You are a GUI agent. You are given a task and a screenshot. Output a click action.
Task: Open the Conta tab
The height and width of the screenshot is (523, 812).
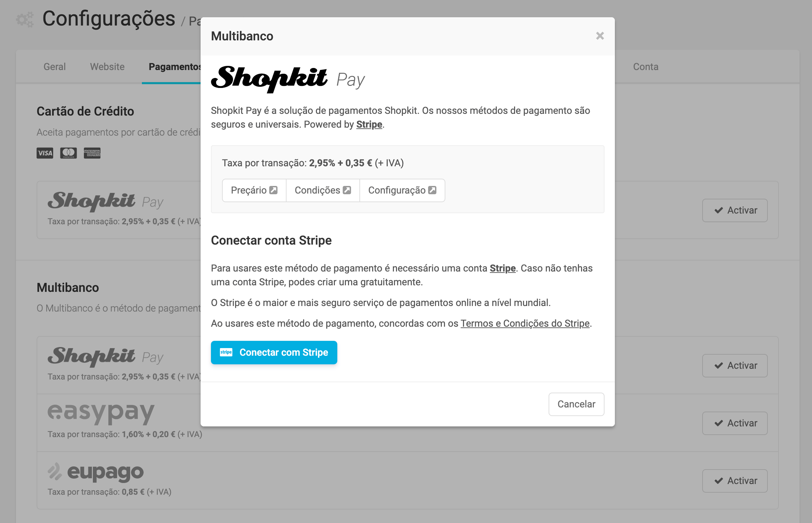(x=646, y=67)
